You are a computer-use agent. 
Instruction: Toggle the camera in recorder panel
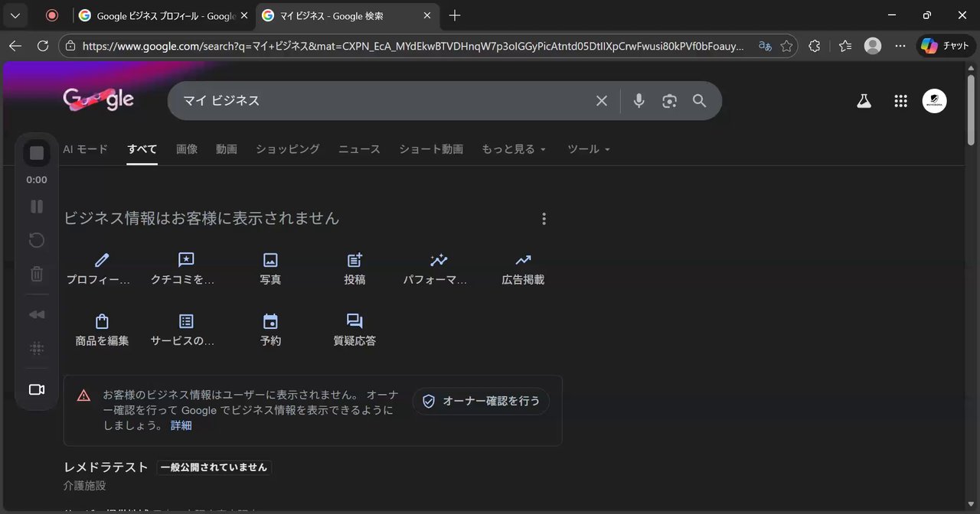(x=37, y=389)
